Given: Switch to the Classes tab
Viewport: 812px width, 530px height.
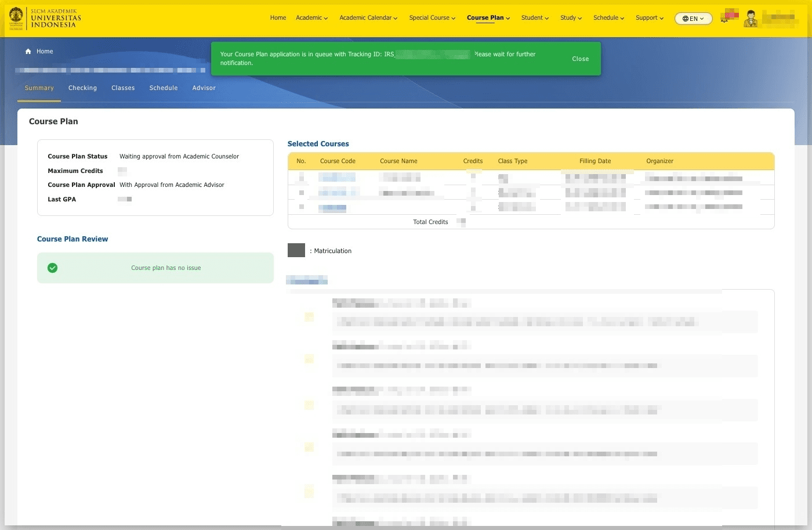Looking at the screenshot, I should tap(123, 88).
